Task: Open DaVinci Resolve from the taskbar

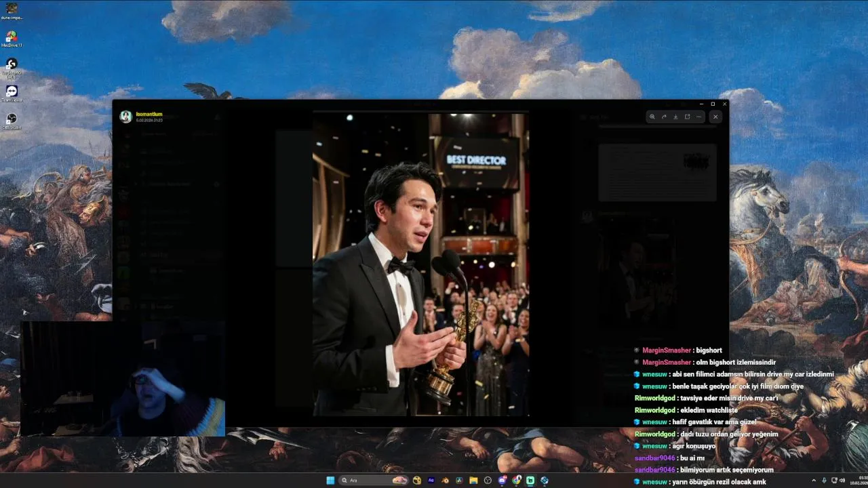Action: point(459,481)
